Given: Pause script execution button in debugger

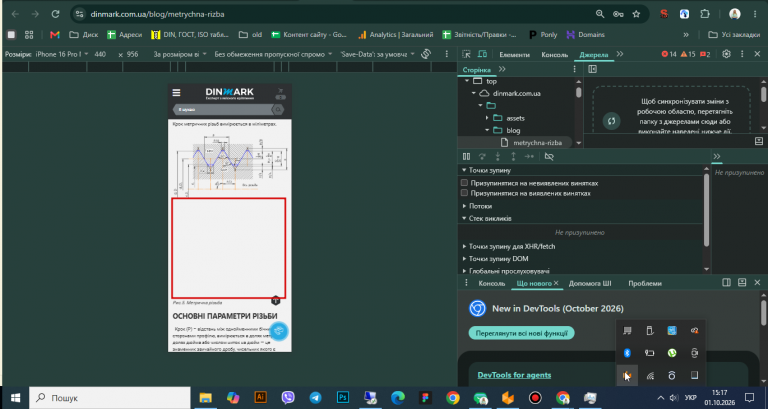Looking at the screenshot, I should 466,156.
